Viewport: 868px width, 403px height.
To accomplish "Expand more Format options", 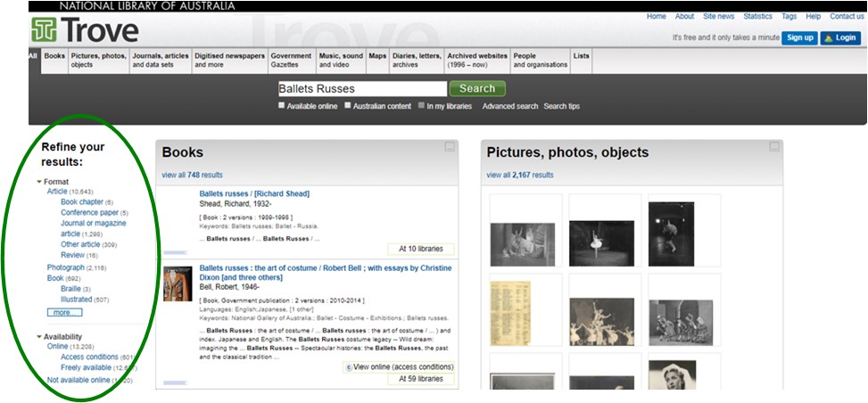I will (x=64, y=313).
